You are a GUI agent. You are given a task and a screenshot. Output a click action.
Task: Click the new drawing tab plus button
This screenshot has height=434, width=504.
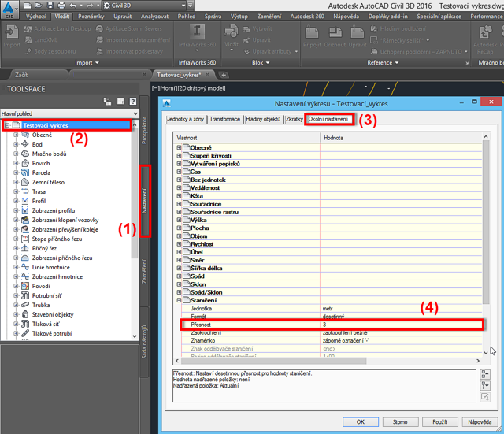[x=224, y=76]
